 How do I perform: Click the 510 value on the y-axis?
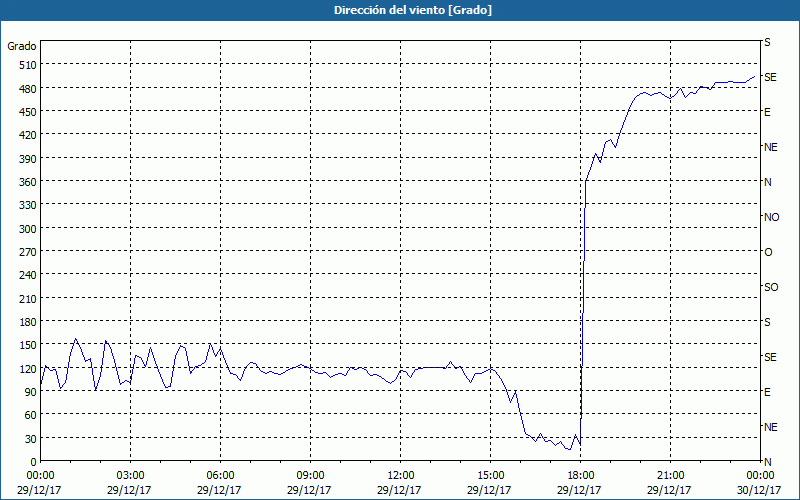(x=28, y=65)
